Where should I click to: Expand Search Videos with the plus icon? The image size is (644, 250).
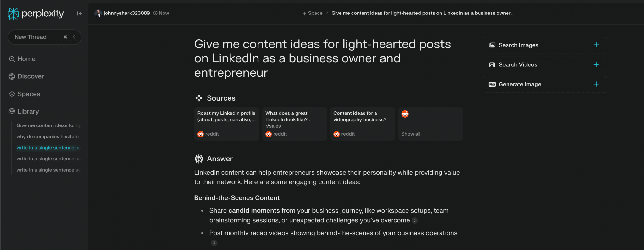(596, 64)
